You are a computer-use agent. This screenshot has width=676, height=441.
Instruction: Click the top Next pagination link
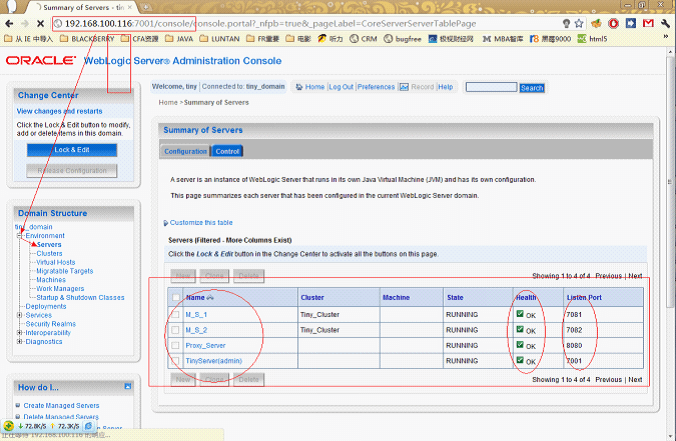[635, 276]
